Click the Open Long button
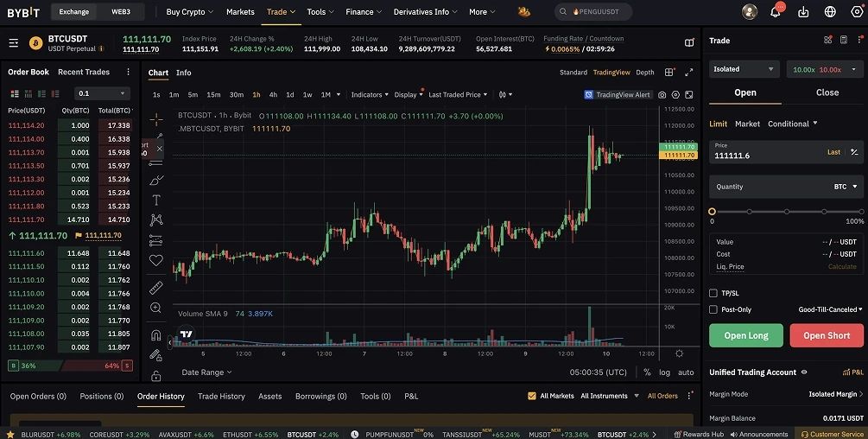This screenshot has height=439, width=868. [x=745, y=335]
